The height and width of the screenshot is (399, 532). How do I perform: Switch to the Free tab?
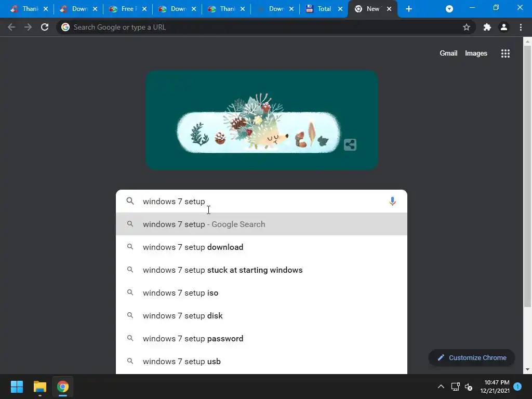coord(128,9)
